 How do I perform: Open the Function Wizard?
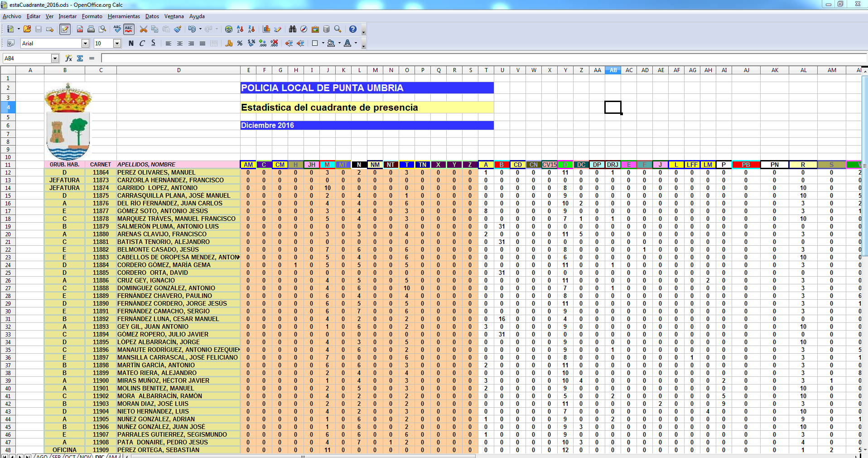68,58
